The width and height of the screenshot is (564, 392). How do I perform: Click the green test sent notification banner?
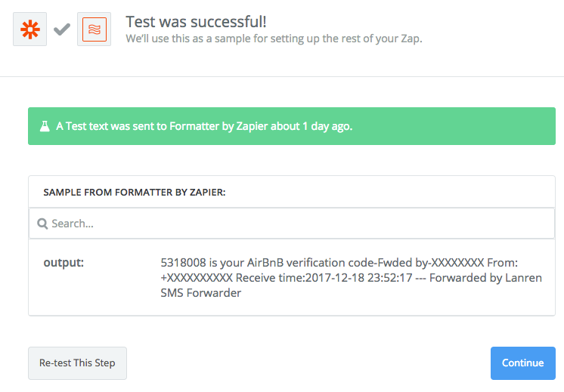click(x=292, y=126)
